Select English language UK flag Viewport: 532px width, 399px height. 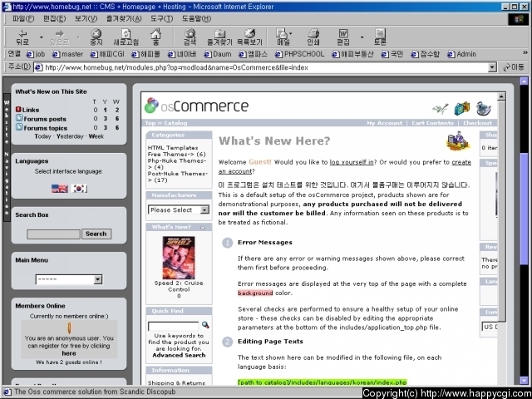(60, 189)
